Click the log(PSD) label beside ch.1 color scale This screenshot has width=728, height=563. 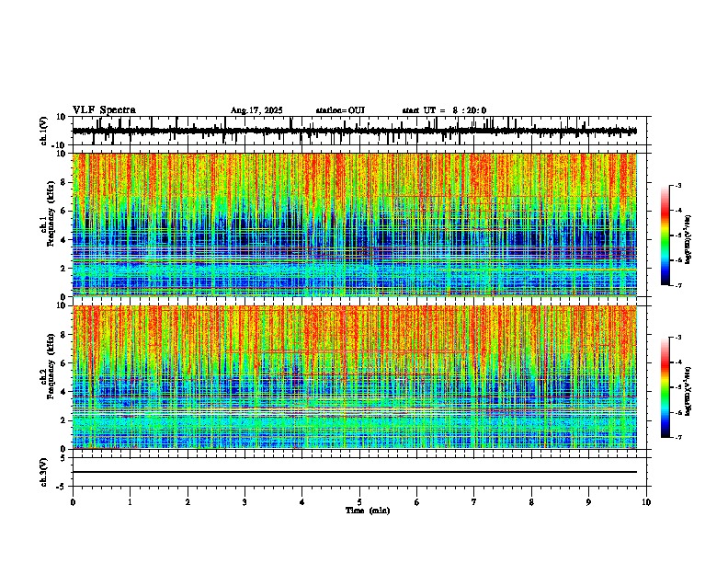(688, 239)
